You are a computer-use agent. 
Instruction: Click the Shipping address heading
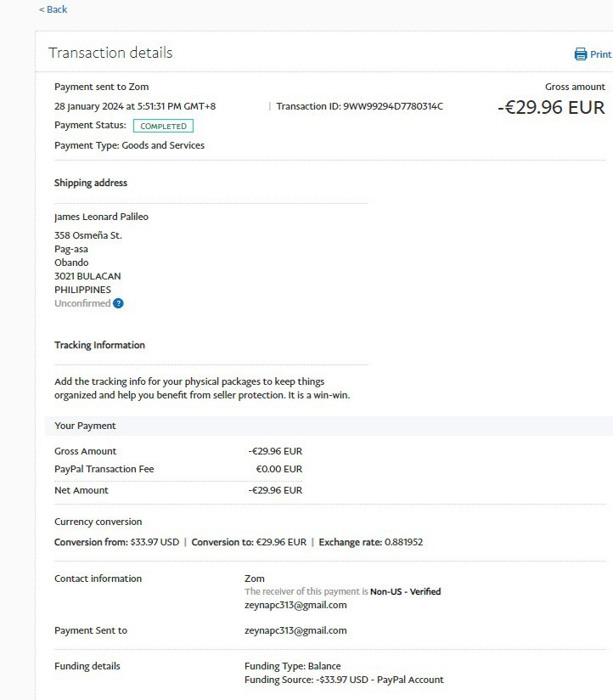point(91,183)
